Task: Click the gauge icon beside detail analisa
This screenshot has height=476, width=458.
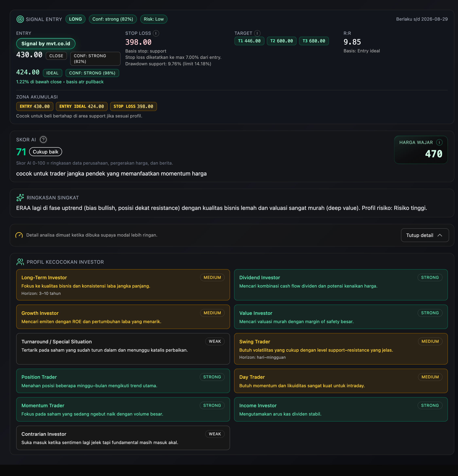Action: 19,235
